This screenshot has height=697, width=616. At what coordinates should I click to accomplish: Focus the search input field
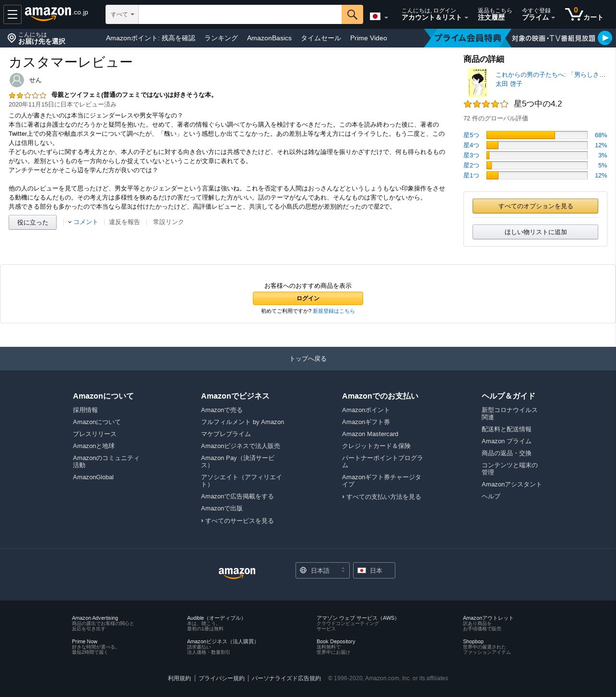240,14
